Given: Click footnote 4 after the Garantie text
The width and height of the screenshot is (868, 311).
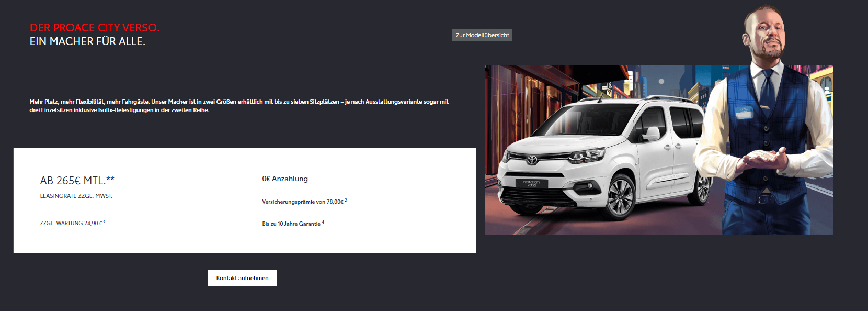Looking at the screenshot, I should tap(323, 222).
